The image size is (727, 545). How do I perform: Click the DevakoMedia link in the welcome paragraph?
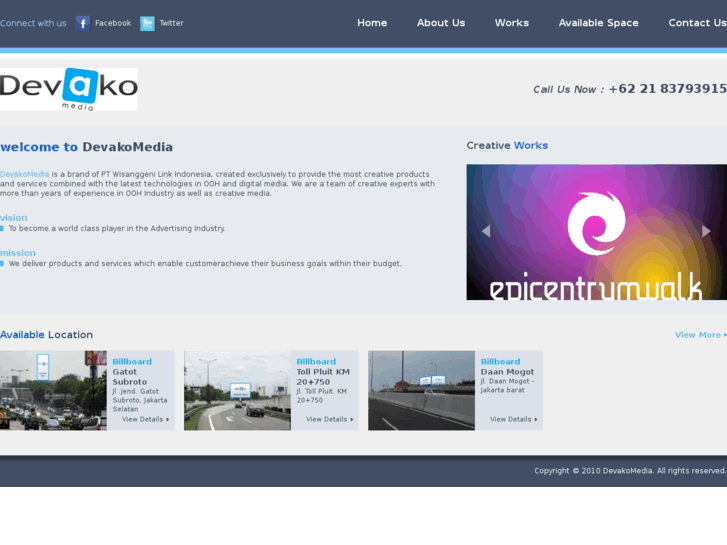(25, 174)
